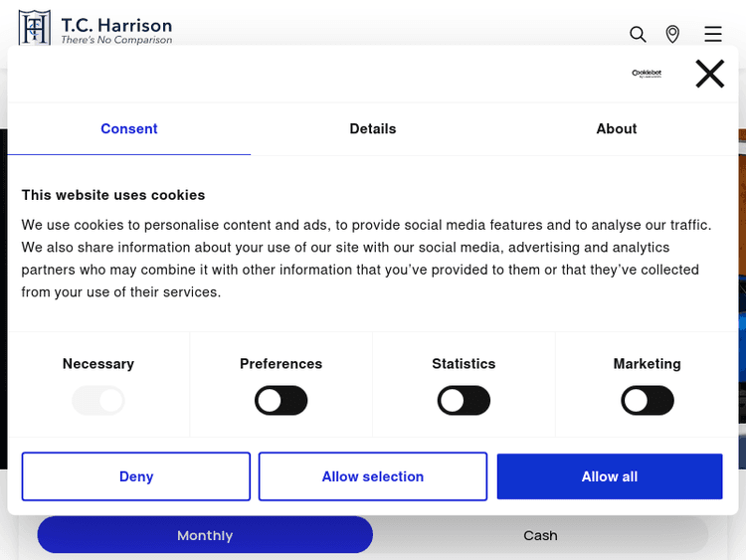746x560 pixels.
Task: Turn on the Marketing cookies toggle
Action: [647, 401]
